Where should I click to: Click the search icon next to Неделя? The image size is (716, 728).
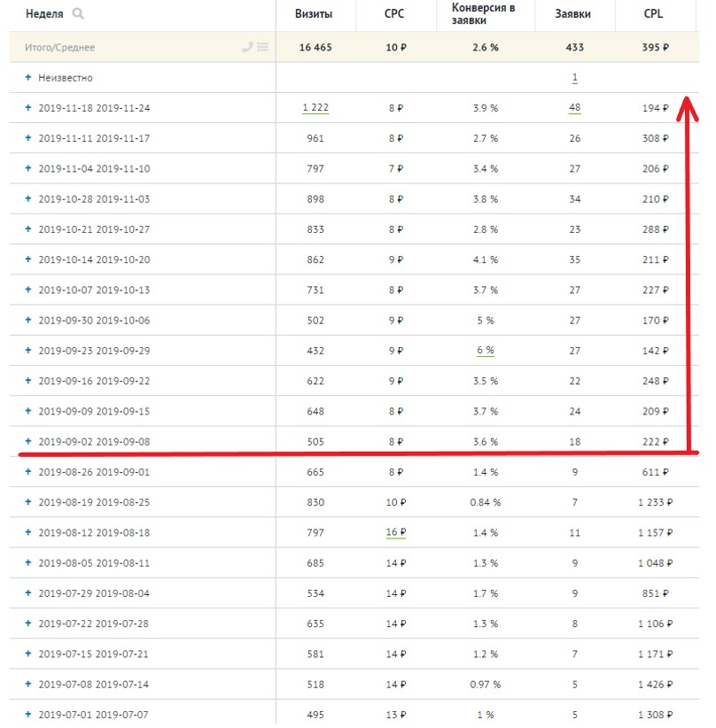(78, 14)
